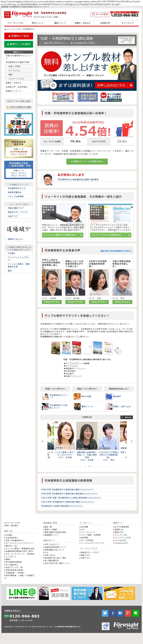
Task: Click the home icon in breadcrumb
Action: [5, 29]
